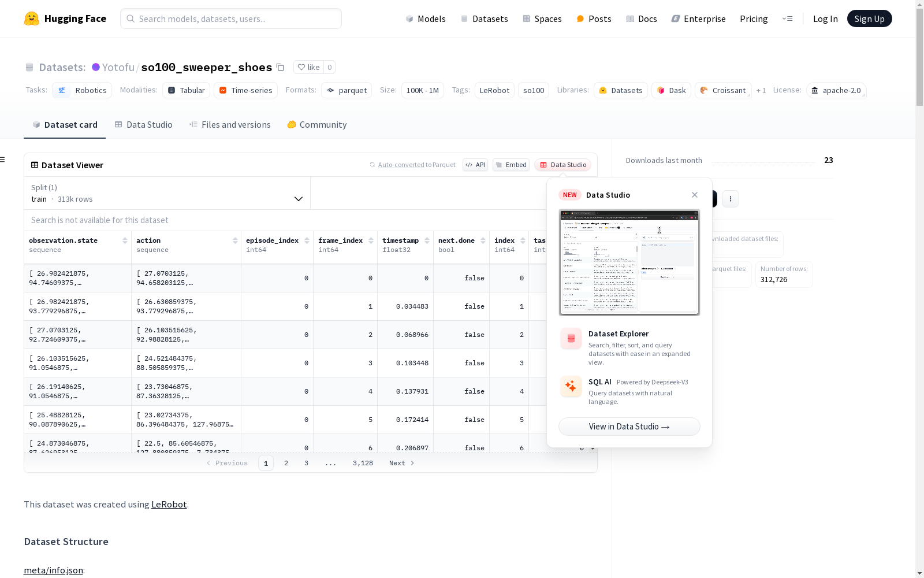Go to Datasets in navigation
Viewport: 924px width, 578px height.
point(484,18)
